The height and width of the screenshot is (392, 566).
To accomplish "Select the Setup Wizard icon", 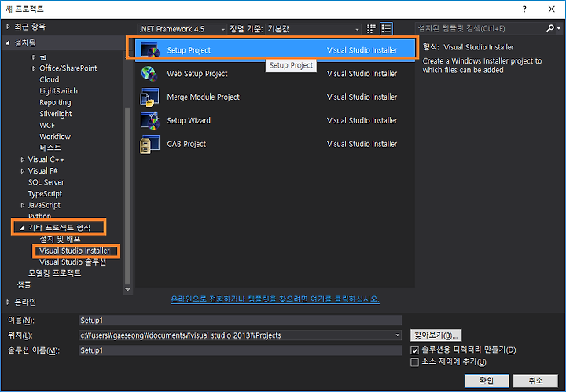I will [x=149, y=120].
